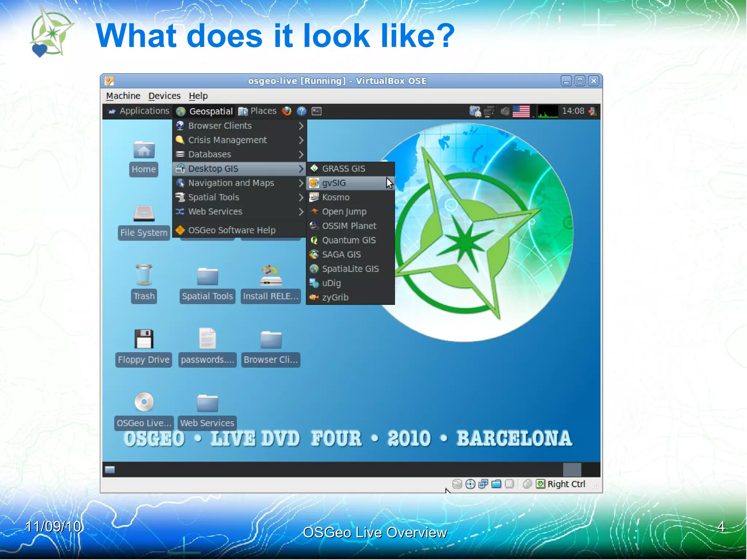747x560 pixels.
Task: Open the Applications menu
Action: [x=139, y=111]
